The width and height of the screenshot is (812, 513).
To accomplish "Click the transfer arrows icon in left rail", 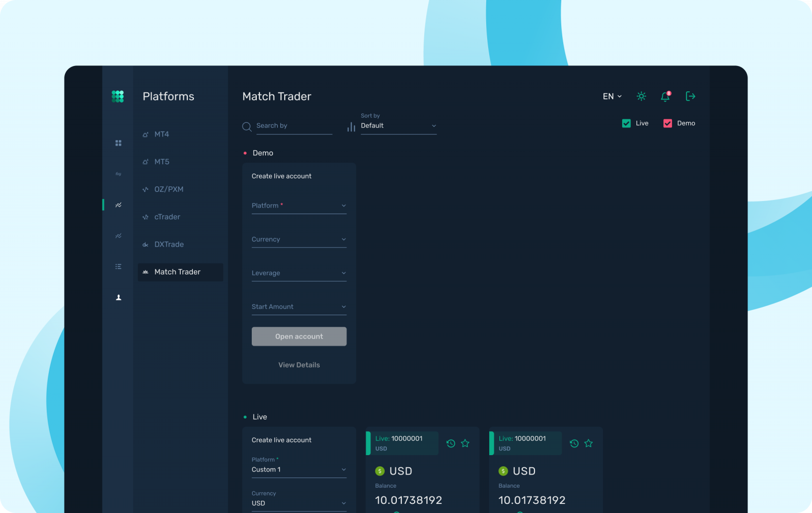I will (x=118, y=174).
